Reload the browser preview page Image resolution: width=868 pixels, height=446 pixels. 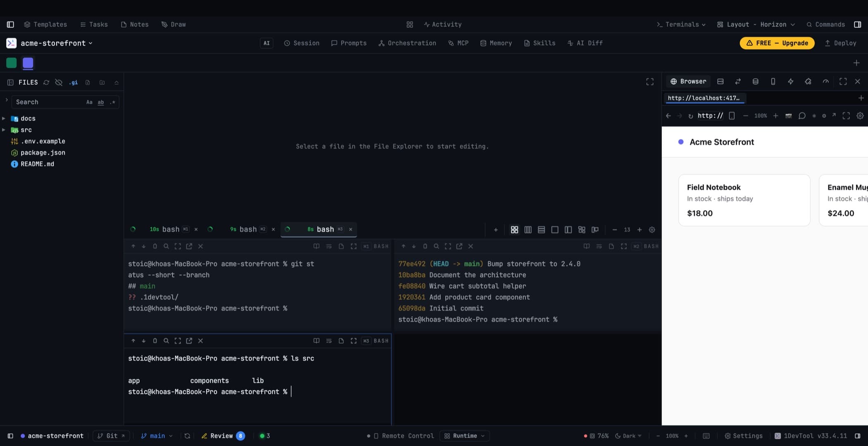tap(690, 116)
